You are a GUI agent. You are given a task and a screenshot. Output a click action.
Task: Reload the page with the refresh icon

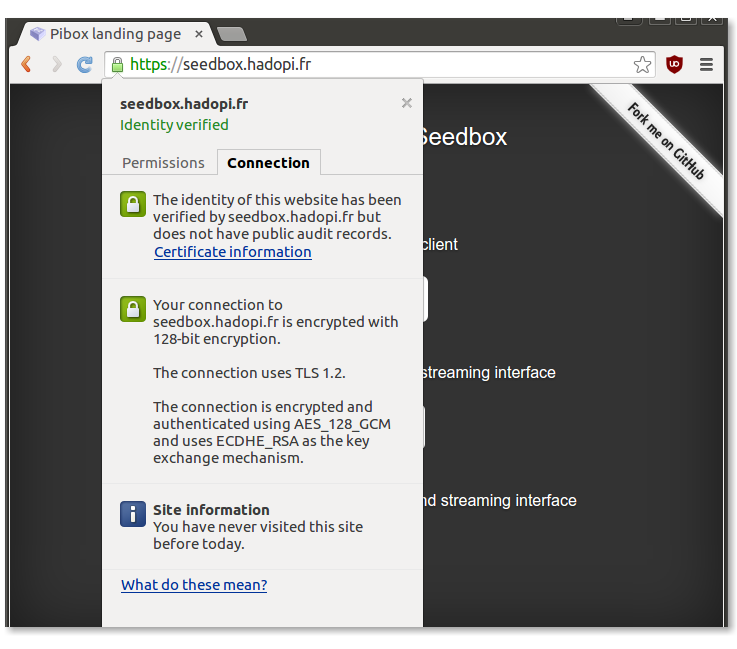tap(85, 64)
